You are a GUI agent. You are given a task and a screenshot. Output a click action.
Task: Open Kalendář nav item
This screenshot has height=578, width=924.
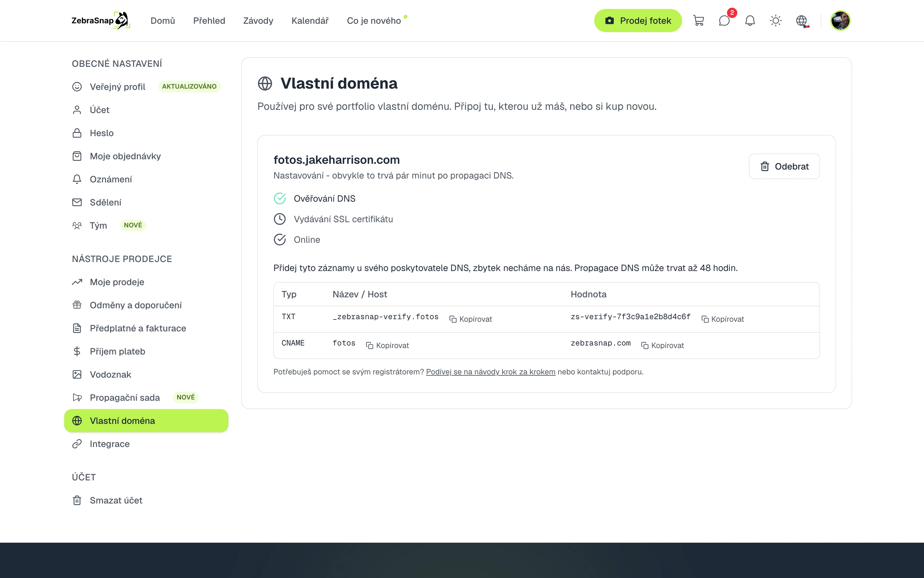coord(310,21)
